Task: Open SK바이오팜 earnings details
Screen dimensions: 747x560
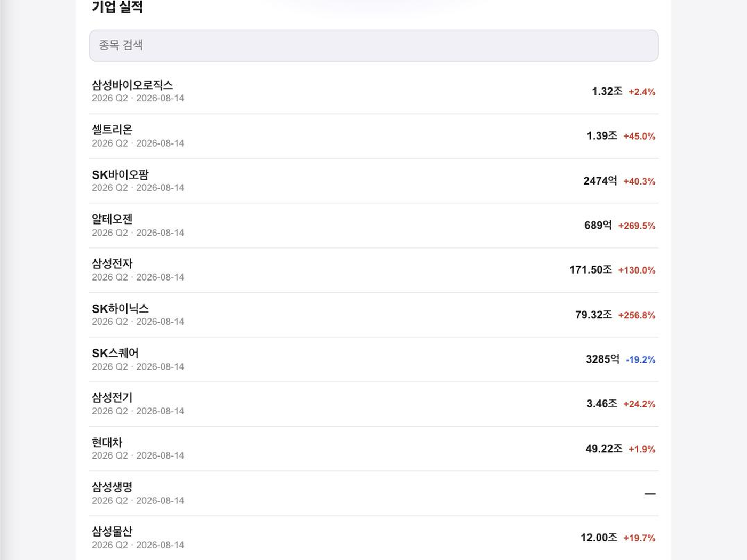Action: tap(373, 181)
